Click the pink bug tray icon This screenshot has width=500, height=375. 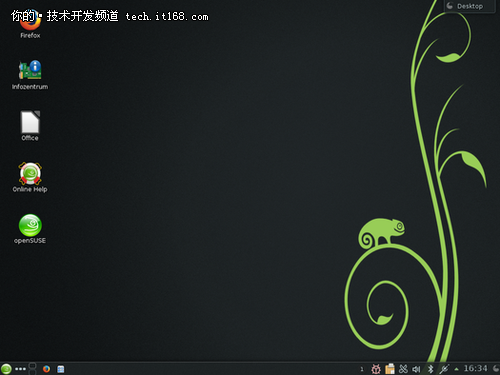click(x=376, y=369)
